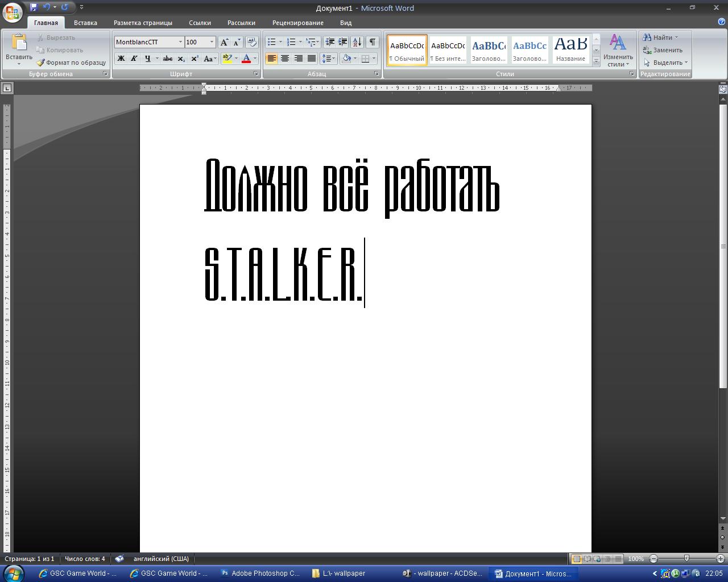
Task: Switch to the Вид tab
Action: (x=346, y=23)
